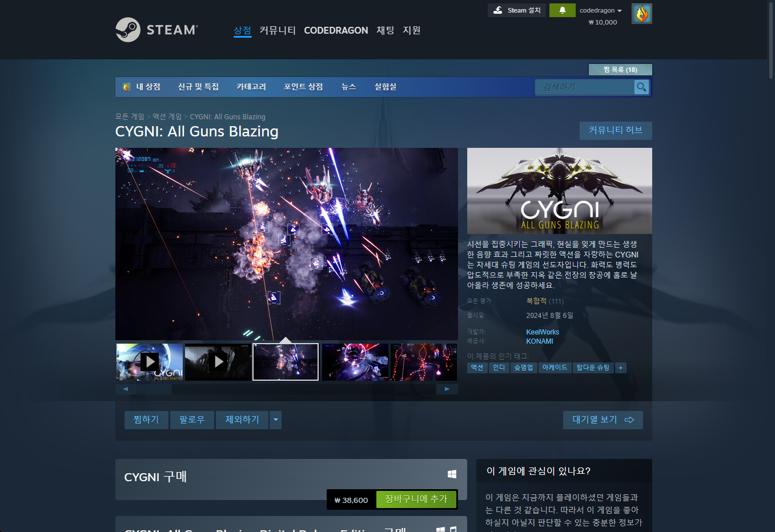Click the search magnifier icon
775x532 pixels.
tap(641, 87)
